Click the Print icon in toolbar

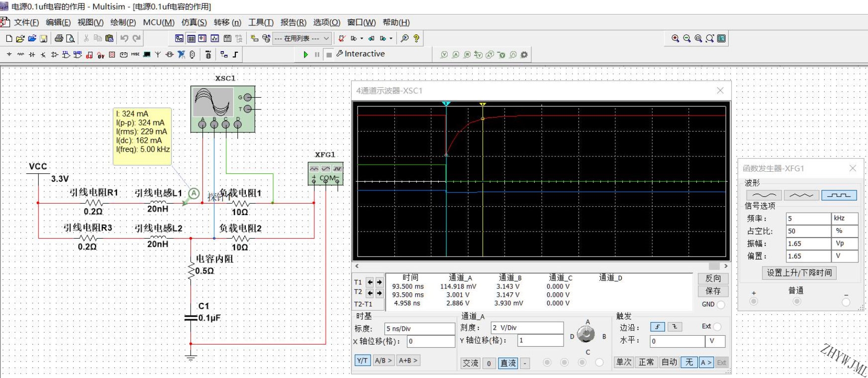[59, 38]
